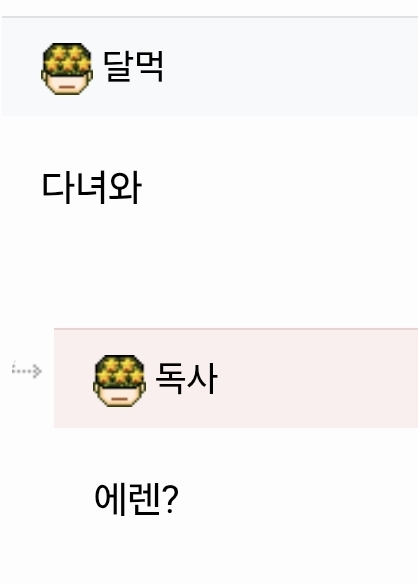Tap the gold stars on 달먹's helmet
This screenshot has height=584, width=418.
[67, 59]
